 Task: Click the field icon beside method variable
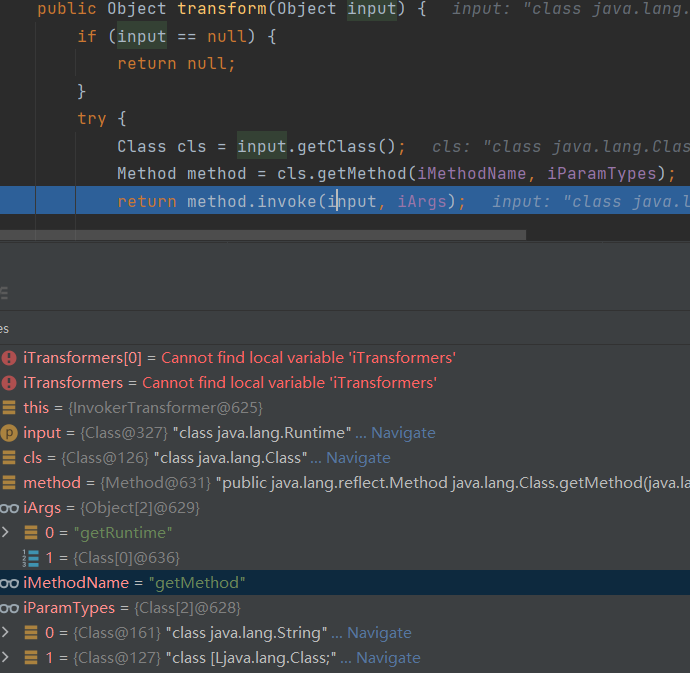[9, 483]
